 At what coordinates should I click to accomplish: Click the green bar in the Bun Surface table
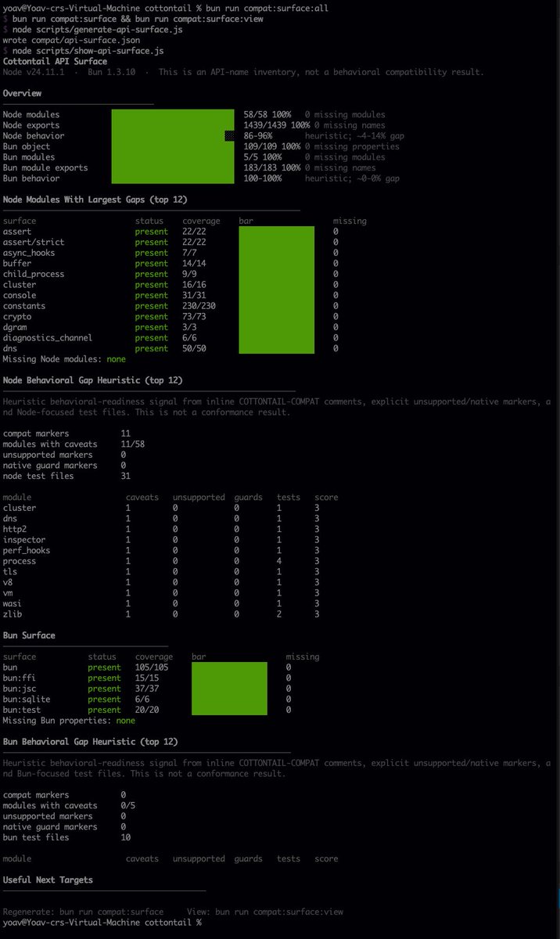[x=229, y=688]
